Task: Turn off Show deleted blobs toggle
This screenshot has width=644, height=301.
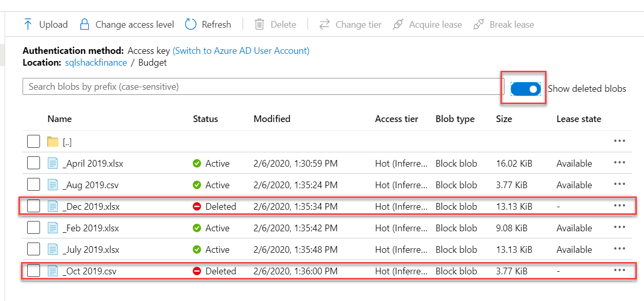Action: pos(526,89)
